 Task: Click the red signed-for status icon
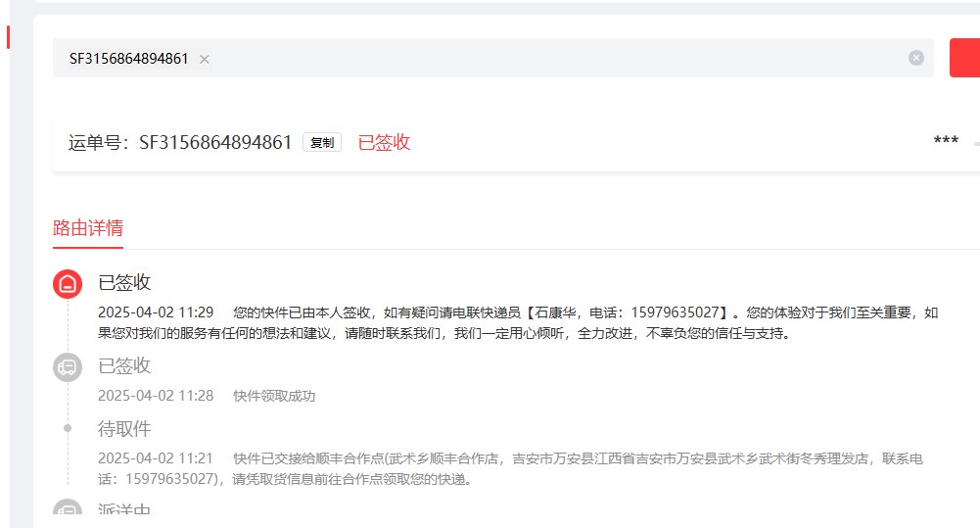coord(68,284)
